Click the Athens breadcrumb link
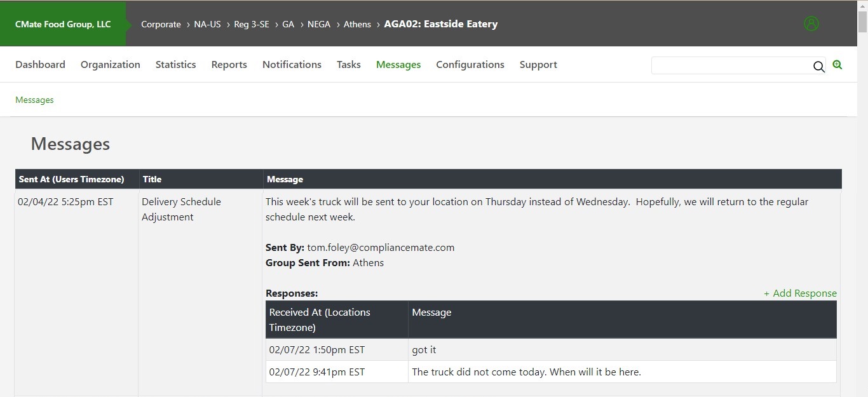Image resolution: width=868 pixels, height=397 pixels. 357,24
